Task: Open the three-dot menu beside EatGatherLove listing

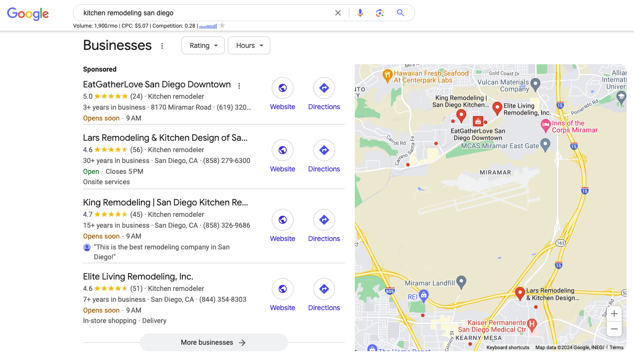Action: pos(239,86)
